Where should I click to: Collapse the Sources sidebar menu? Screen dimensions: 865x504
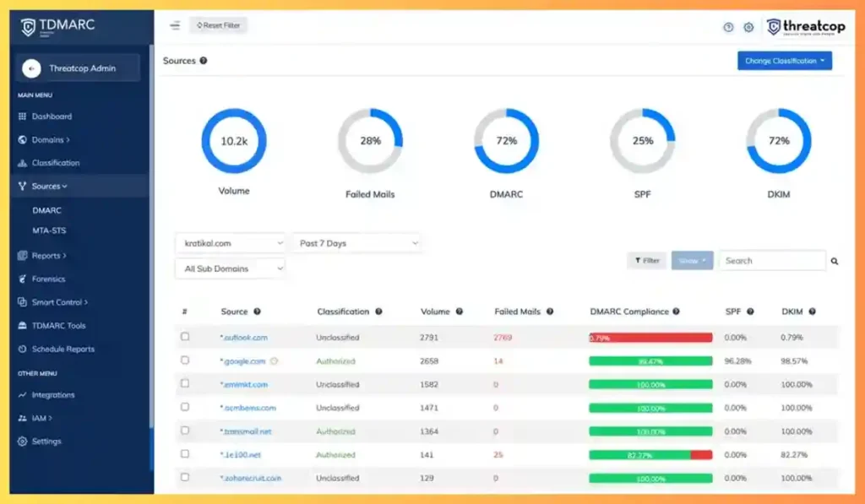48,187
